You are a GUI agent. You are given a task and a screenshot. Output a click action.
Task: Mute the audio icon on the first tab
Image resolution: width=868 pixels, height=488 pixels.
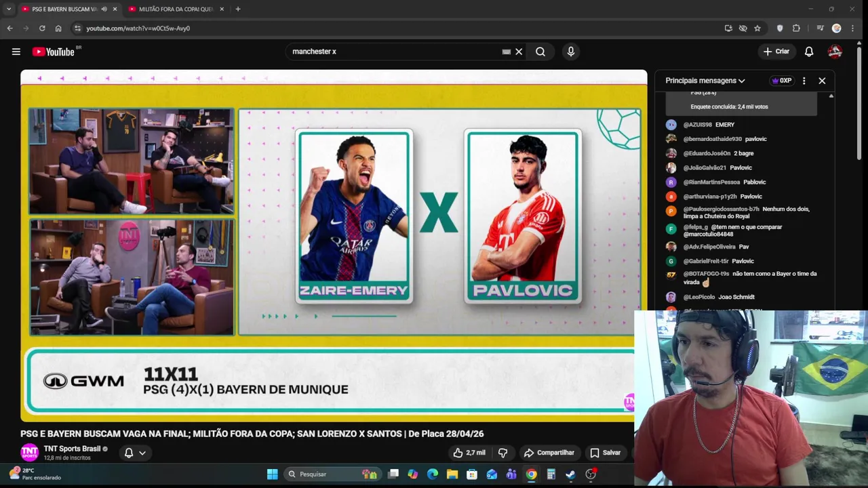click(x=104, y=9)
